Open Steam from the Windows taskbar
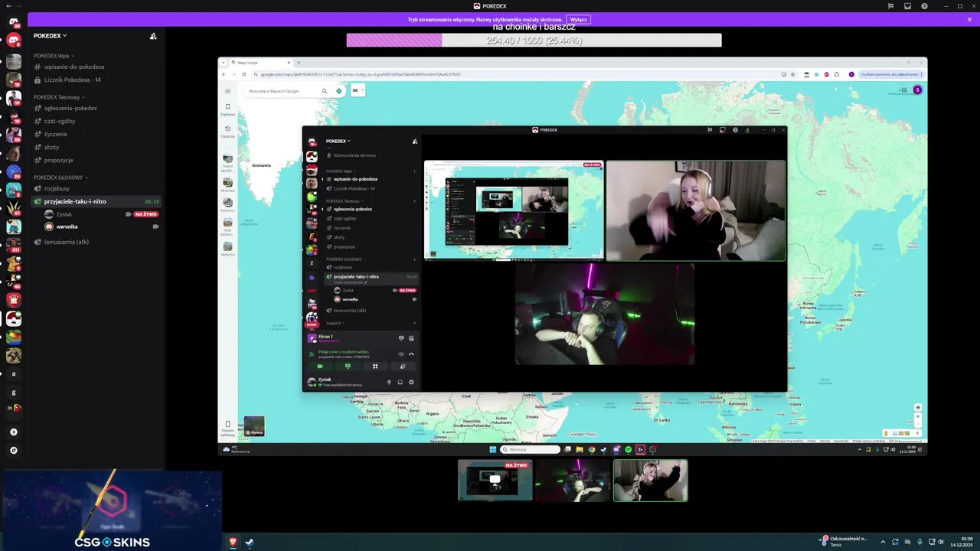The image size is (980, 551). click(x=250, y=542)
